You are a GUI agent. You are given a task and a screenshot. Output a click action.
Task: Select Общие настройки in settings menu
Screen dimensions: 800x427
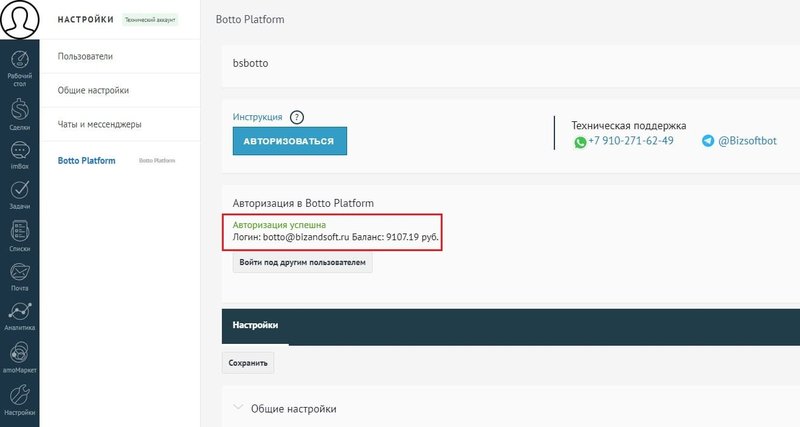tap(93, 91)
